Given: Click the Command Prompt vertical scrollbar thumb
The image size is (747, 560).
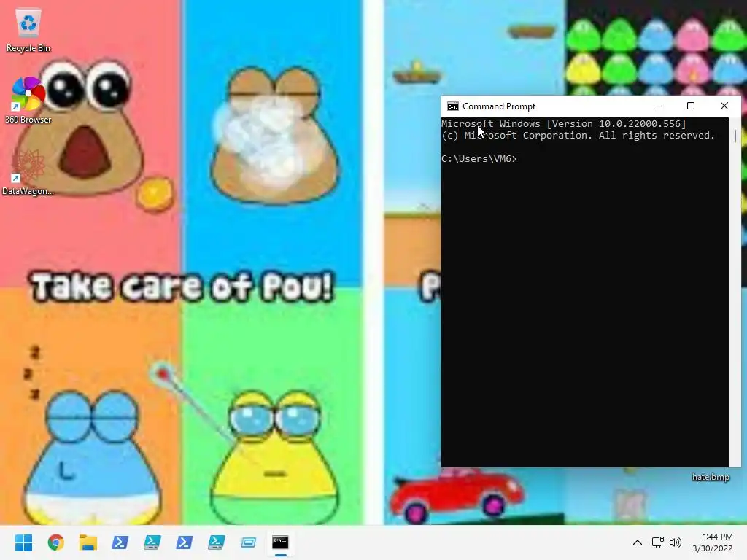Looking at the screenshot, I should (735, 136).
